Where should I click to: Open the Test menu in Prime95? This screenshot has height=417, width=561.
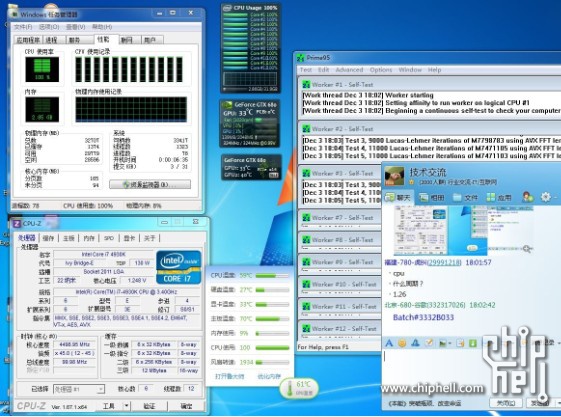coord(306,70)
